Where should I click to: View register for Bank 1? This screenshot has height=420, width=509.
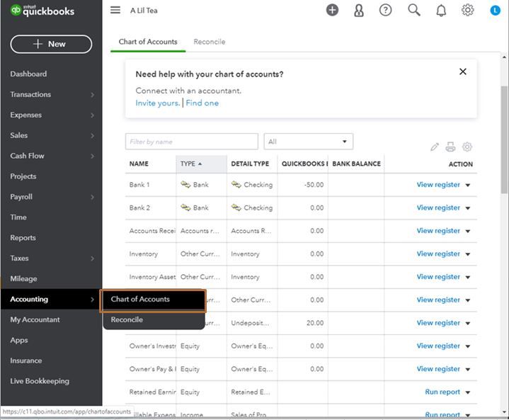(x=438, y=184)
